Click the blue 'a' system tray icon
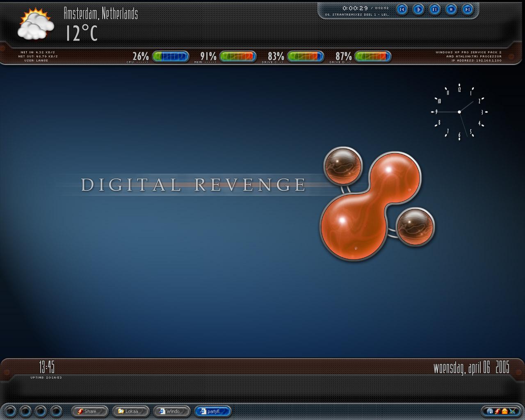525x420 pixels. (x=490, y=411)
